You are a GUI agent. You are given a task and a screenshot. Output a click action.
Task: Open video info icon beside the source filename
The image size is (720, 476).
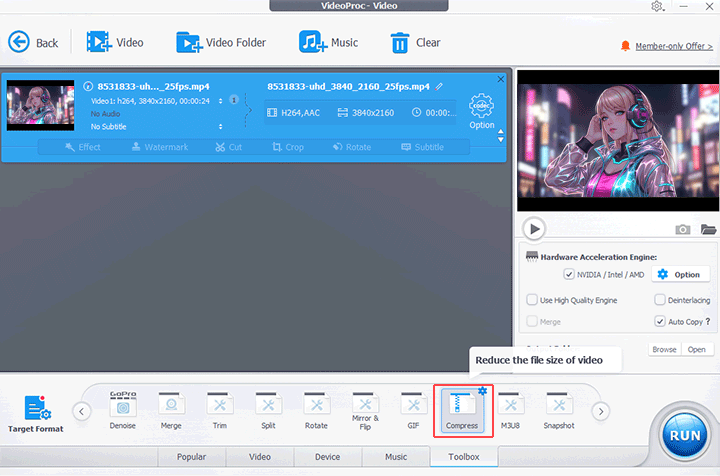pyautogui.click(x=88, y=86)
